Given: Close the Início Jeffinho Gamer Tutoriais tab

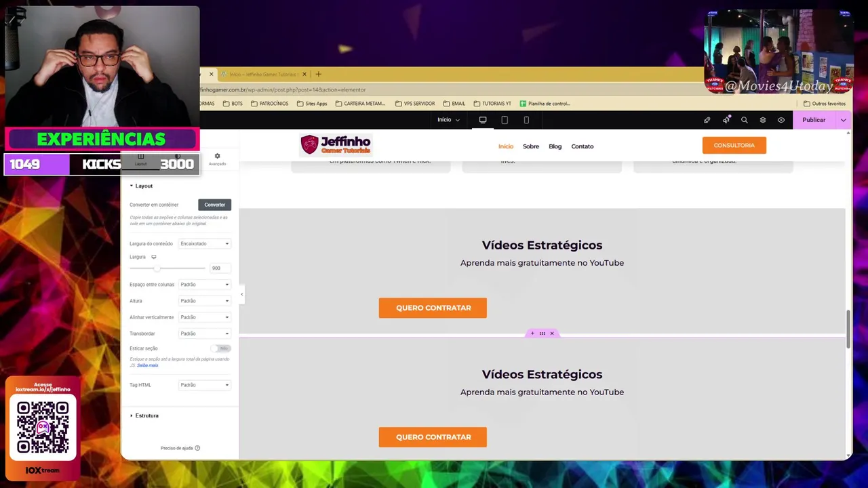Looking at the screenshot, I should point(304,74).
